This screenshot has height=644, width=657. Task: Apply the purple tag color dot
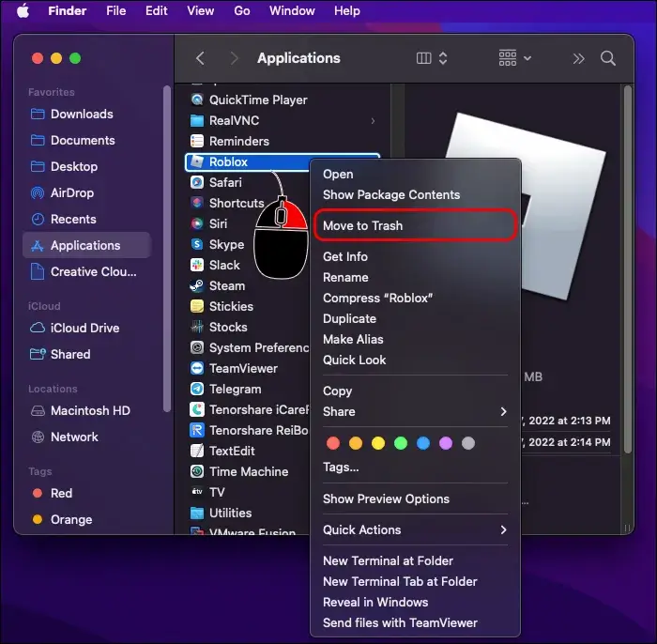(446, 443)
